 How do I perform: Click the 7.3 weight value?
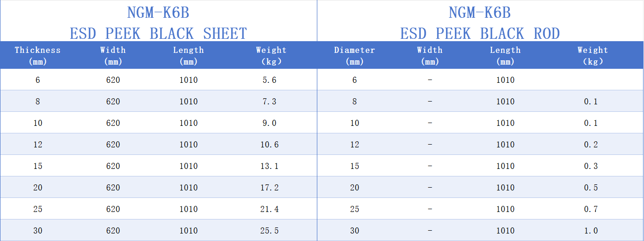tap(270, 102)
